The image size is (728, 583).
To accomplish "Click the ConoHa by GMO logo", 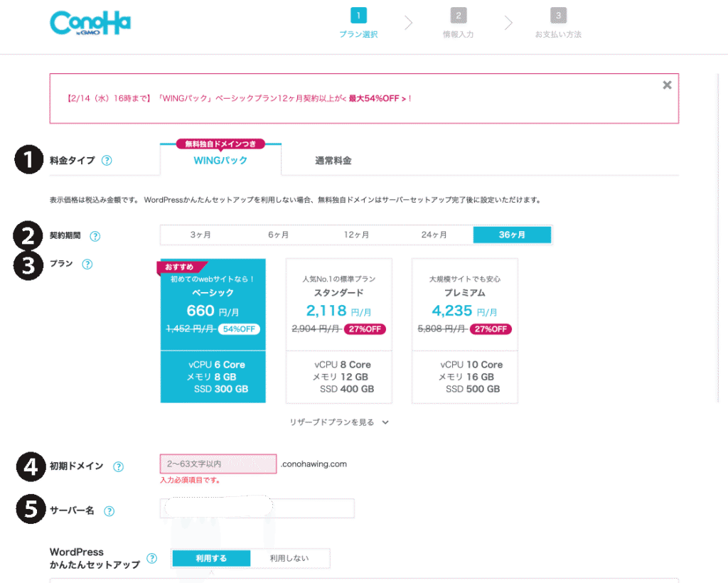I will coord(90,23).
